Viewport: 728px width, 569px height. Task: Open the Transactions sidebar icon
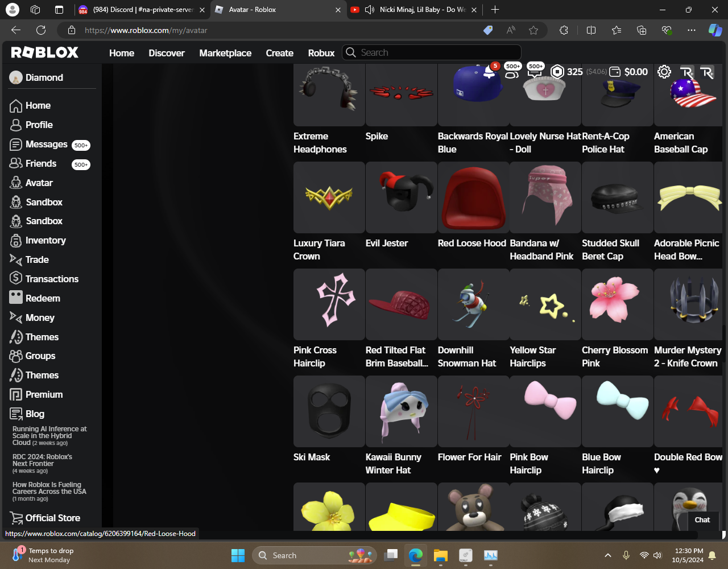(16, 279)
